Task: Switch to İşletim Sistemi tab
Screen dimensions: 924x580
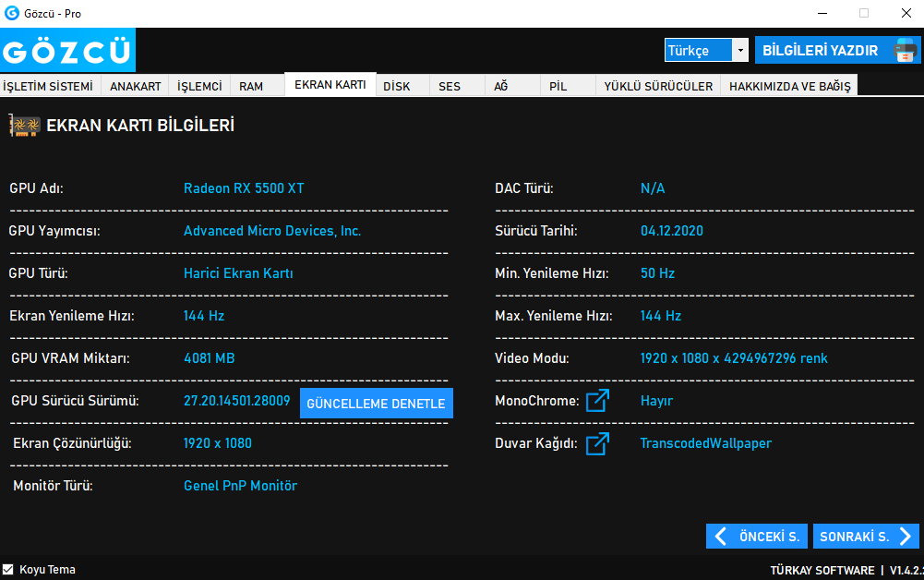Action: pyautogui.click(x=48, y=86)
